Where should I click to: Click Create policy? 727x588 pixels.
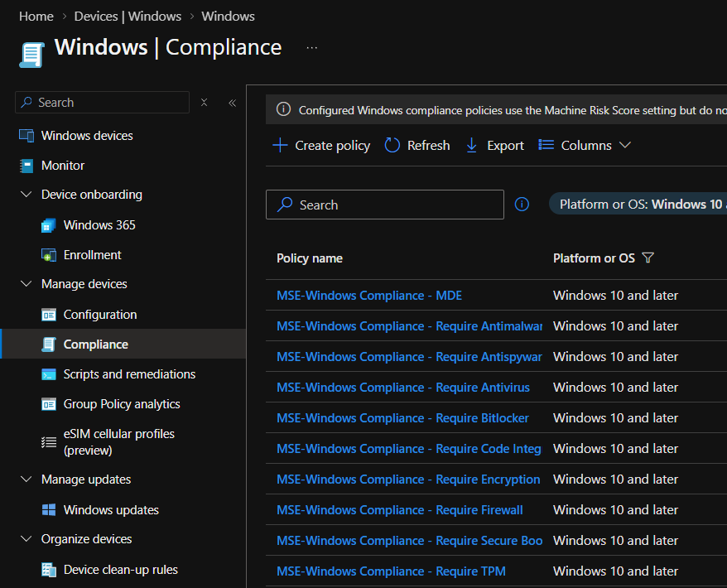coord(320,145)
